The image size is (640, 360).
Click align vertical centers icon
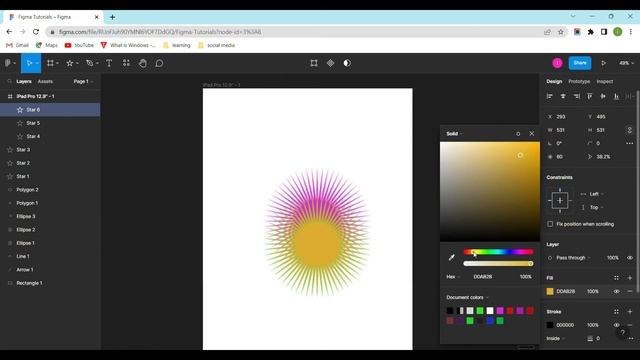click(603, 96)
